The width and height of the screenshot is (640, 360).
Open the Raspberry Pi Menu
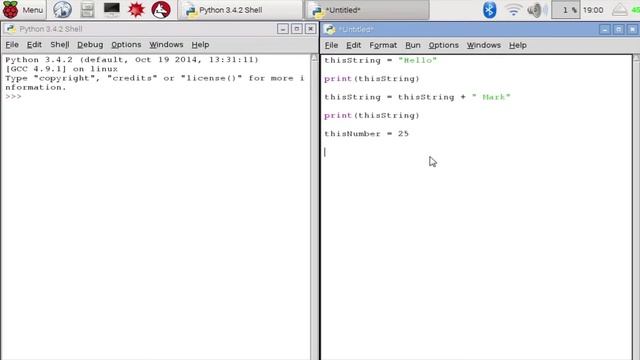(x=23, y=10)
